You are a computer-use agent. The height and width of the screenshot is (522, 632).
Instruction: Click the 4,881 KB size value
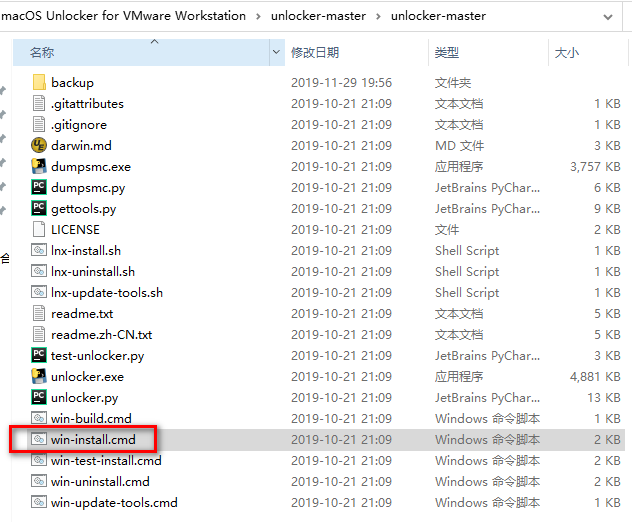coord(595,376)
